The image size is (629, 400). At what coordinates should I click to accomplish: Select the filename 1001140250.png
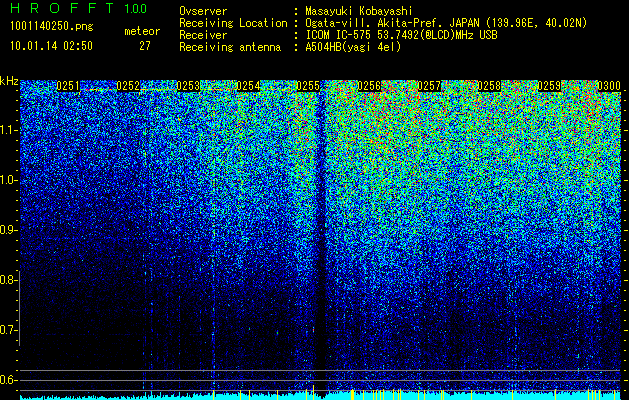(x=51, y=27)
